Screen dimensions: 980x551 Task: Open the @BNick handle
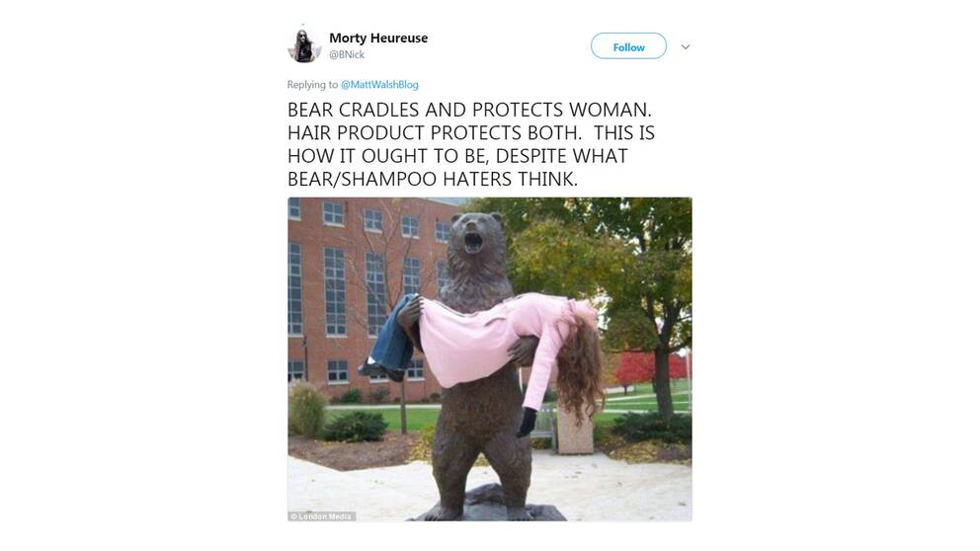tap(347, 54)
